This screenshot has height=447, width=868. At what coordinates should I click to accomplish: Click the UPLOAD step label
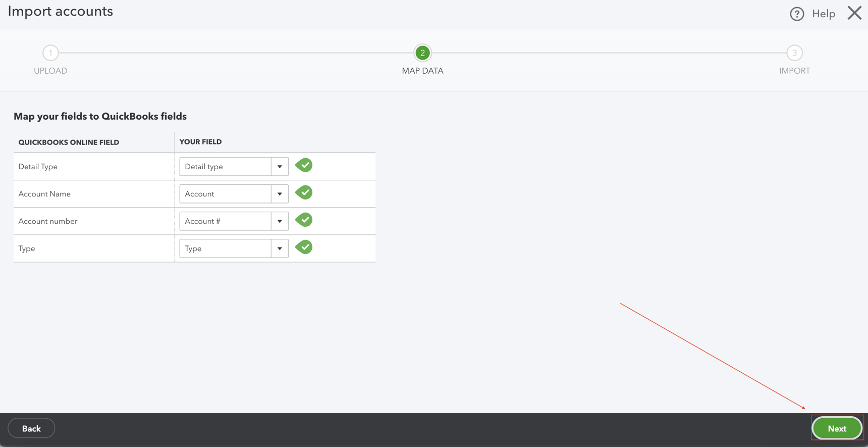click(x=50, y=71)
